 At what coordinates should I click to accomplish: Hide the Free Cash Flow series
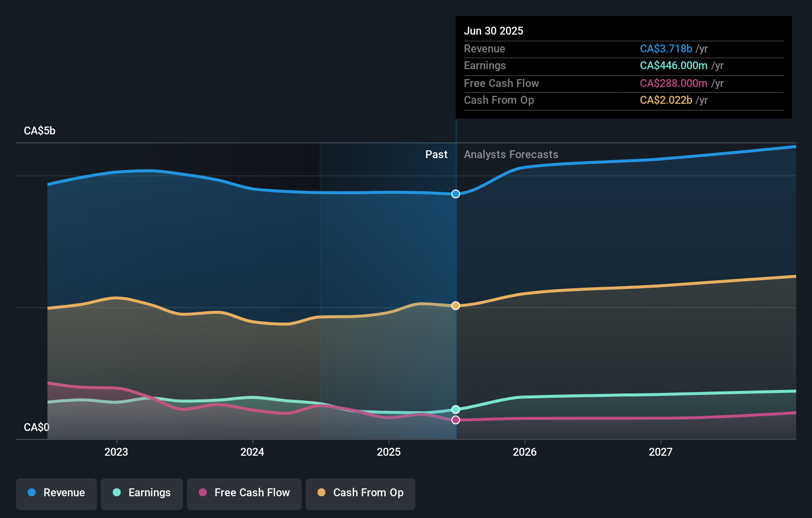244,494
